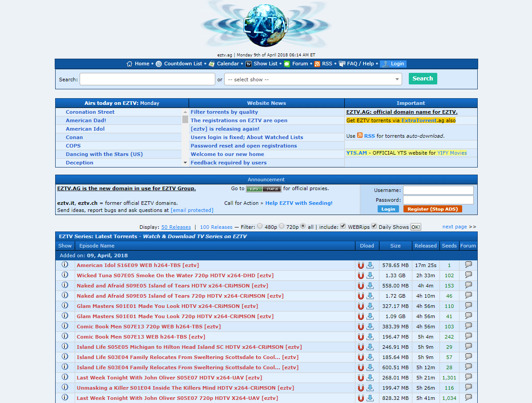532x403 pixels.
Task: Open forum comments for Island Life 600.51 MB
Action: click(x=468, y=367)
